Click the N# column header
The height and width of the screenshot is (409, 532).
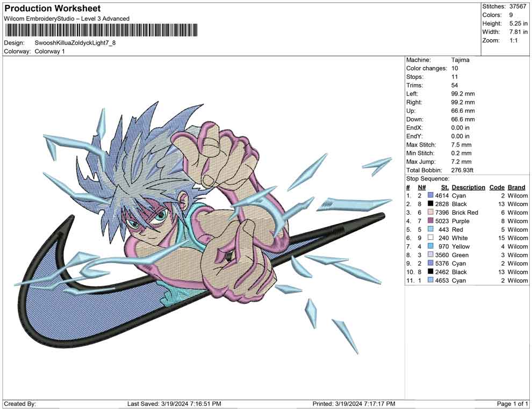pyautogui.click(x=422, y=187)
